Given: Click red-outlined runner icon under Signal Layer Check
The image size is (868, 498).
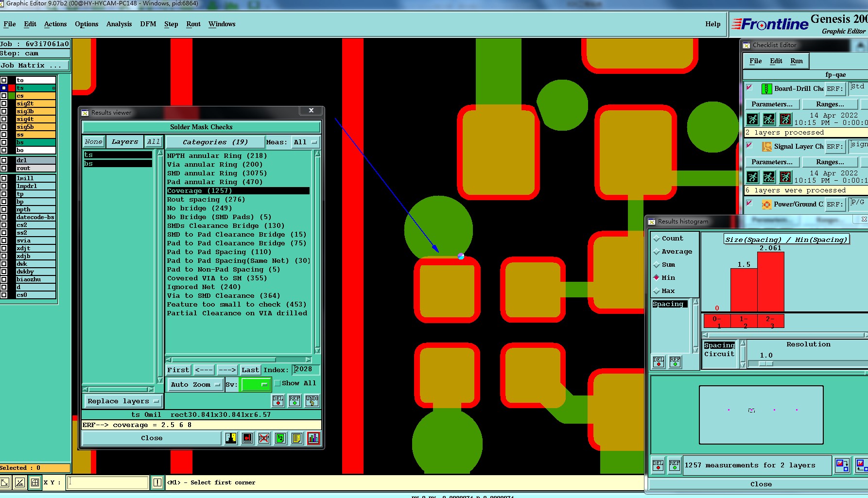Looking at the screenshot, I should 785,177.
